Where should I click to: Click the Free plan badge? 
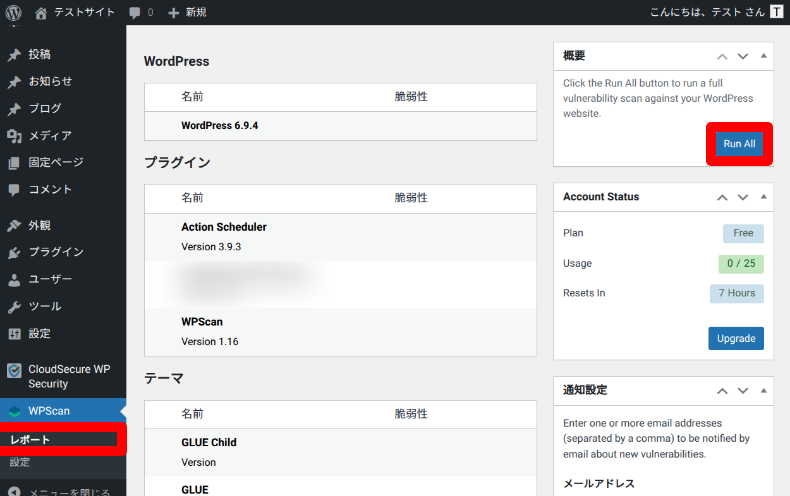(743, 233)
